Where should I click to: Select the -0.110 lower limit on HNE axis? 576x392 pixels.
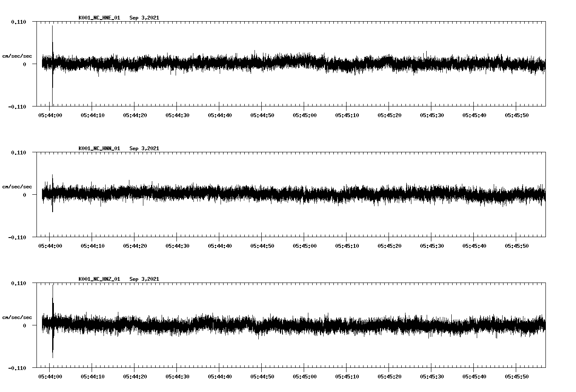pos(17,106)
